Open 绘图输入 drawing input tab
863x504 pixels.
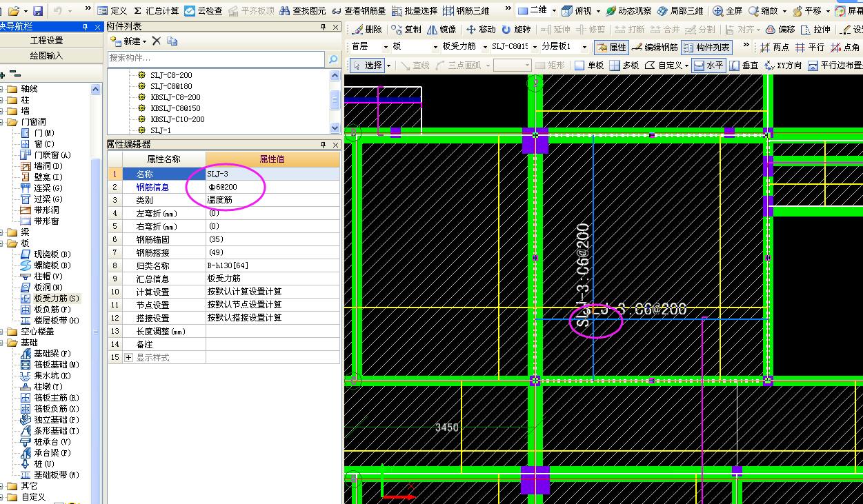coord(46,55)
